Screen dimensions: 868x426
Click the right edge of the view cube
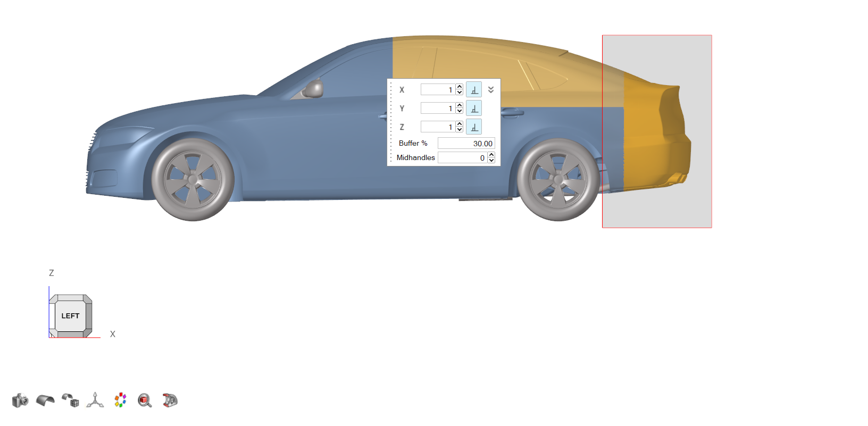coord(89,316)
